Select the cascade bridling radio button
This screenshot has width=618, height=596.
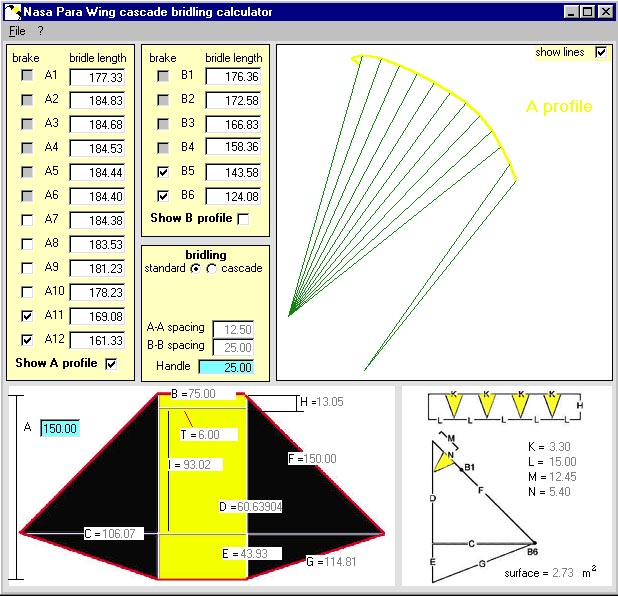pyautogui.click(x=212, y=268)
